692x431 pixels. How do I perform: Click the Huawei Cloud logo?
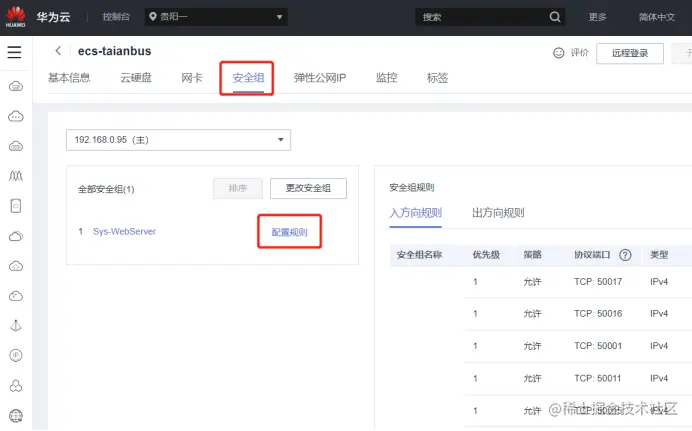coord(15,17)
